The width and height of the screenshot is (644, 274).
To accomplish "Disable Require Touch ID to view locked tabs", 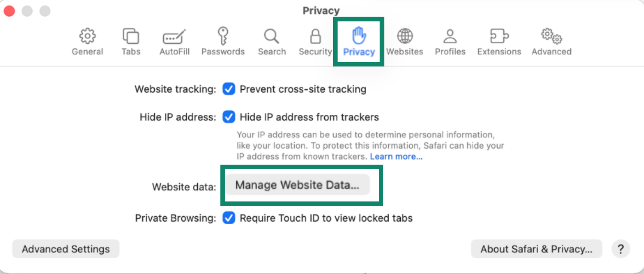I will coord(228,218).
